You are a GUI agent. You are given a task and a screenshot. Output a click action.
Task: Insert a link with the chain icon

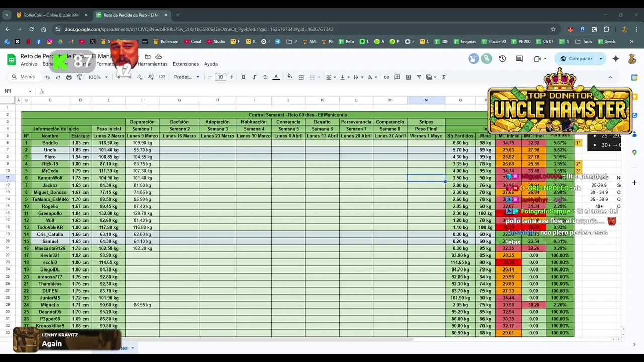pos(386,77)
